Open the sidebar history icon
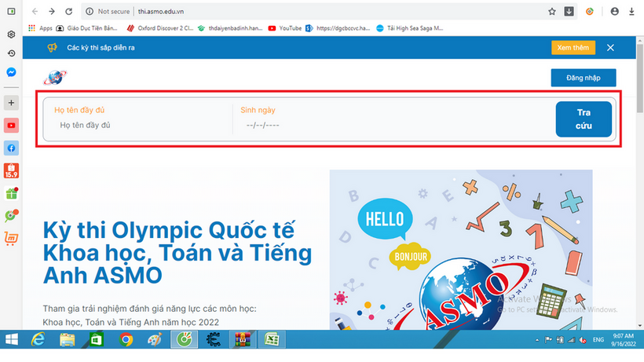 12,53
